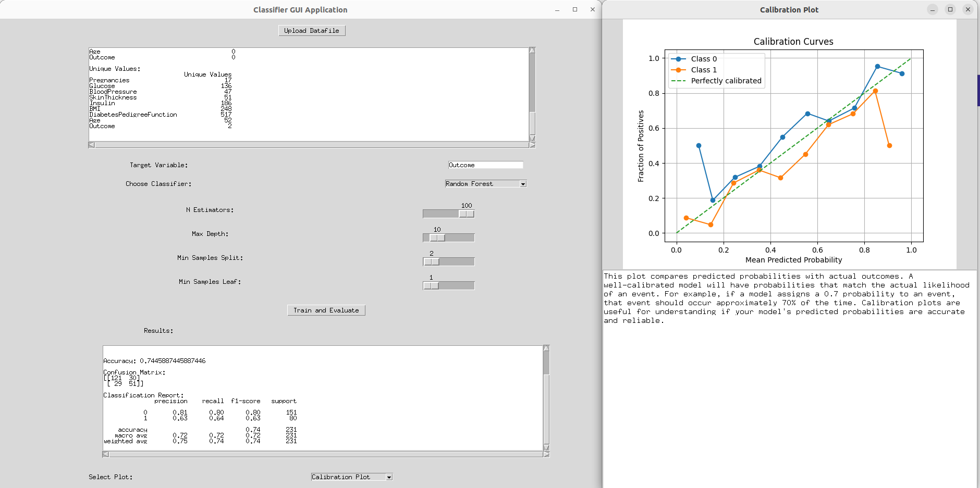
Task: Click the Max Depth slider handle
Action: (x=437, y=238)
